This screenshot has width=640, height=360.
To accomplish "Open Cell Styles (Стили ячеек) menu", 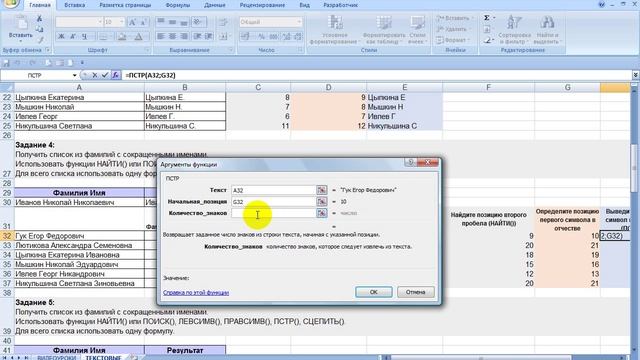I will 417,30.
